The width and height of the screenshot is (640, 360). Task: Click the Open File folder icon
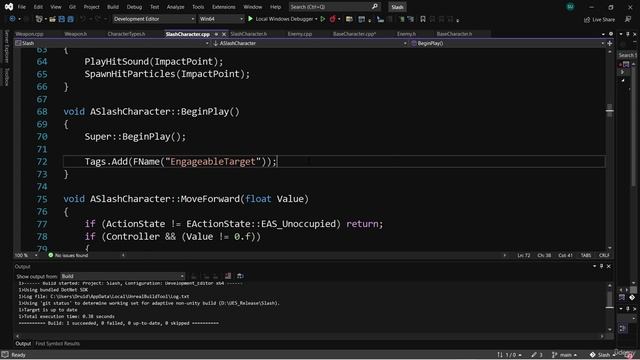(x=53, y=19)
